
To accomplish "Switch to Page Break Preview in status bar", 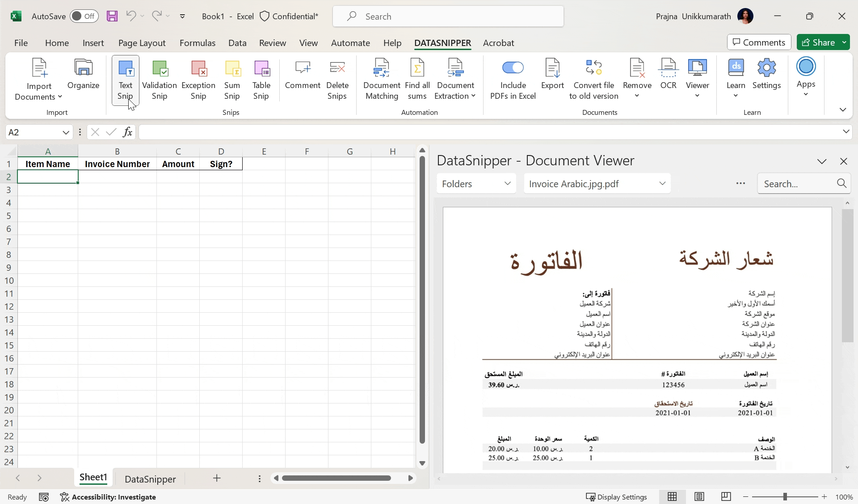I will [726, 497].
